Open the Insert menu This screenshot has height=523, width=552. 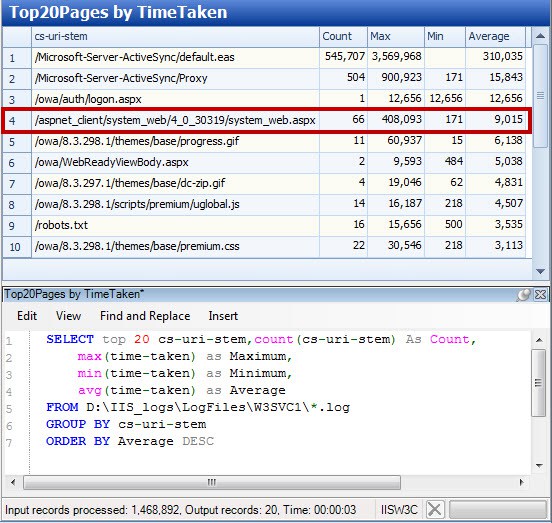tap(223, 316)
